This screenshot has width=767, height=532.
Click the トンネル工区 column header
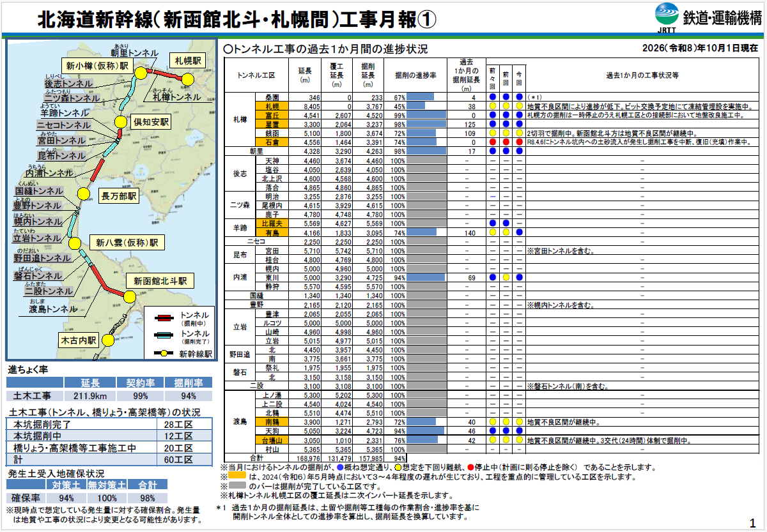coord(256,75)
